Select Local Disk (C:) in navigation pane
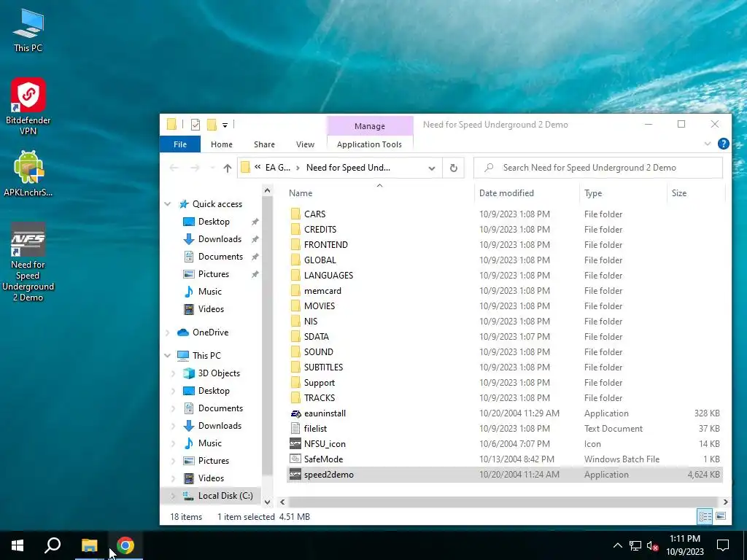Image resolution: width=747 pixels, height=560 pixels. (x=225, y=496)
